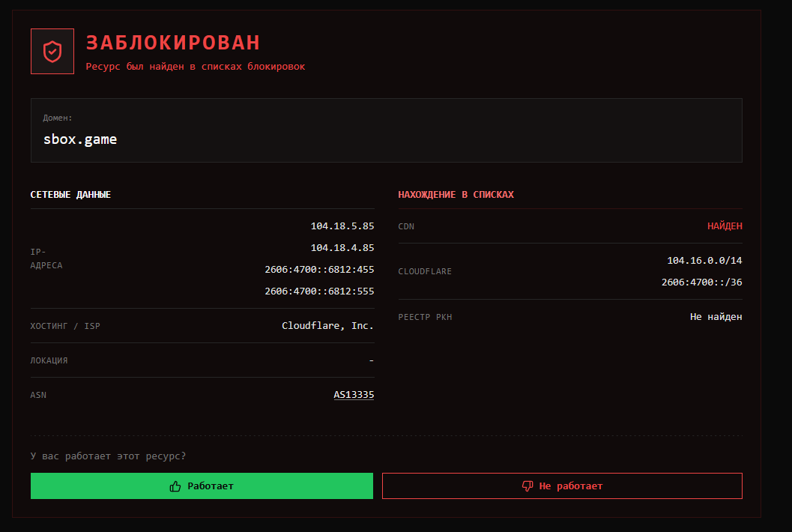Select IP address 104.18.4.85
Screen dimensions: 792x532
342,247
